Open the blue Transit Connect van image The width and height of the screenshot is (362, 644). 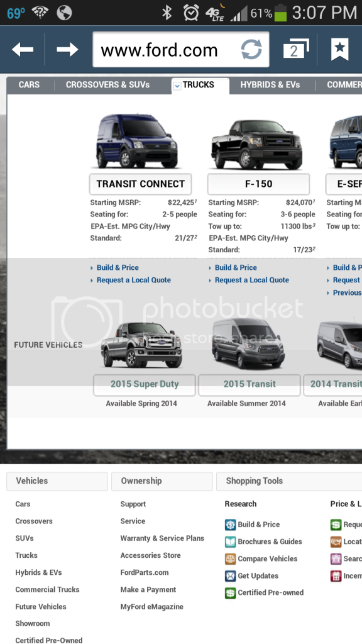click(138, 142)
